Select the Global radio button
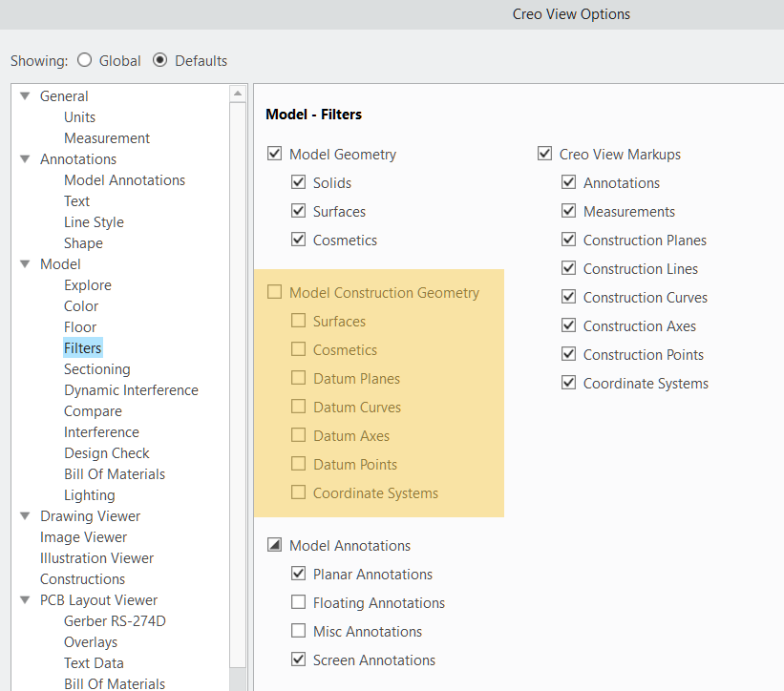 [x=83, y=60]
